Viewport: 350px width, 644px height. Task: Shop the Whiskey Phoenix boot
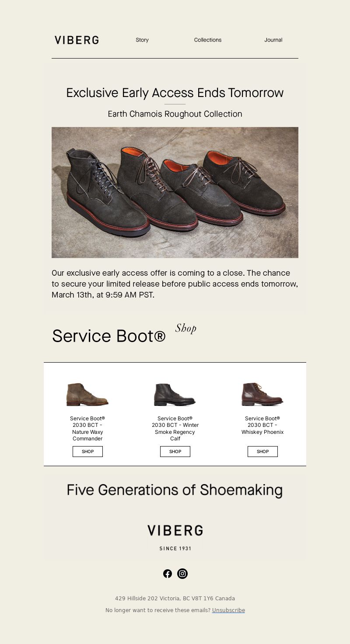tap(262, 451)
